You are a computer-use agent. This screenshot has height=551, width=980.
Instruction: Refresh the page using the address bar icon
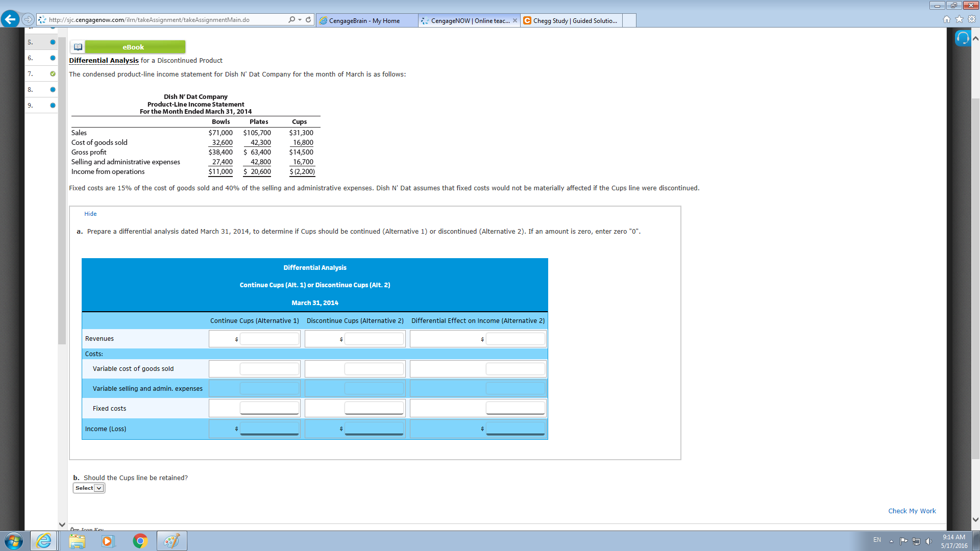pos(308,20)
